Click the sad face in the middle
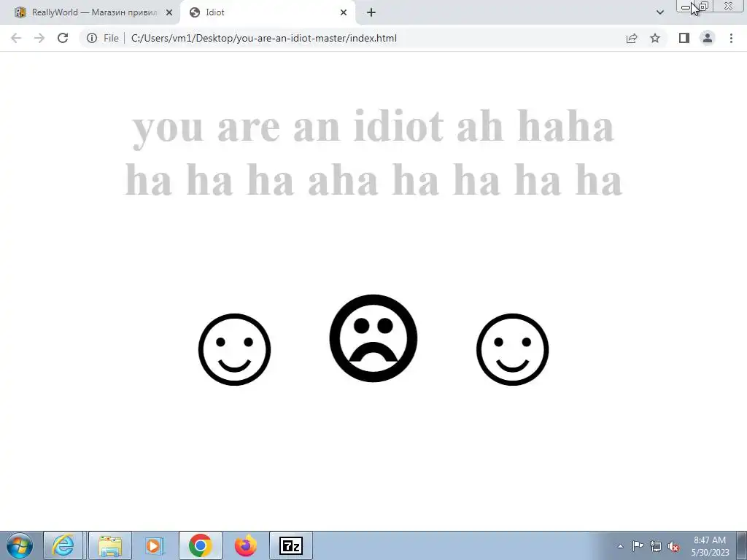The width and height of the screenshot is (747, 560). (x=373, y=338)
